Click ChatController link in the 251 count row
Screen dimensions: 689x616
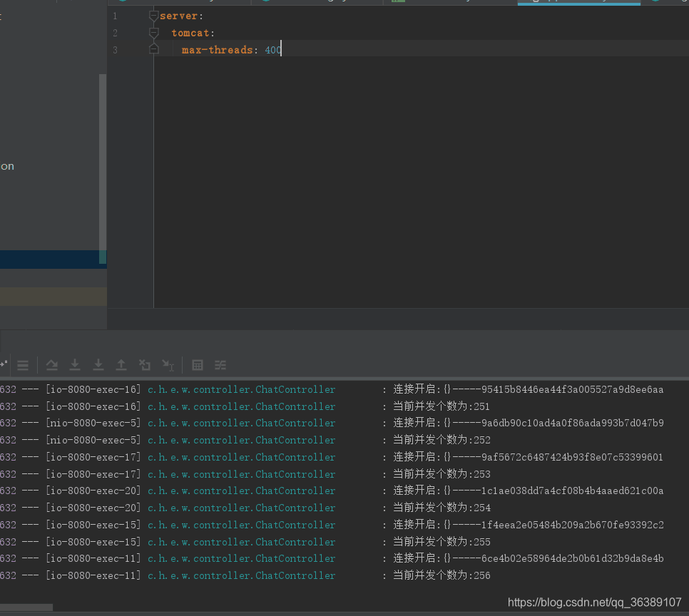point(242,406)
